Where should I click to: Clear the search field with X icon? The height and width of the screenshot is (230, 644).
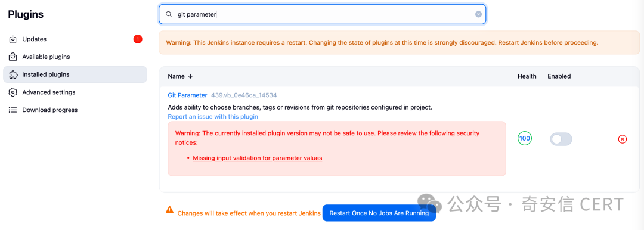point(478,14)
